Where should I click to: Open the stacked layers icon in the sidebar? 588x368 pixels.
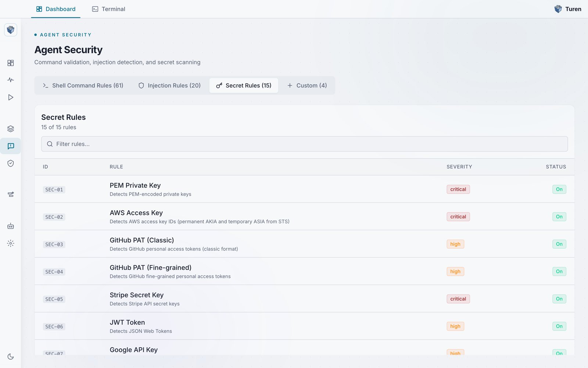(x=11, y=129)
